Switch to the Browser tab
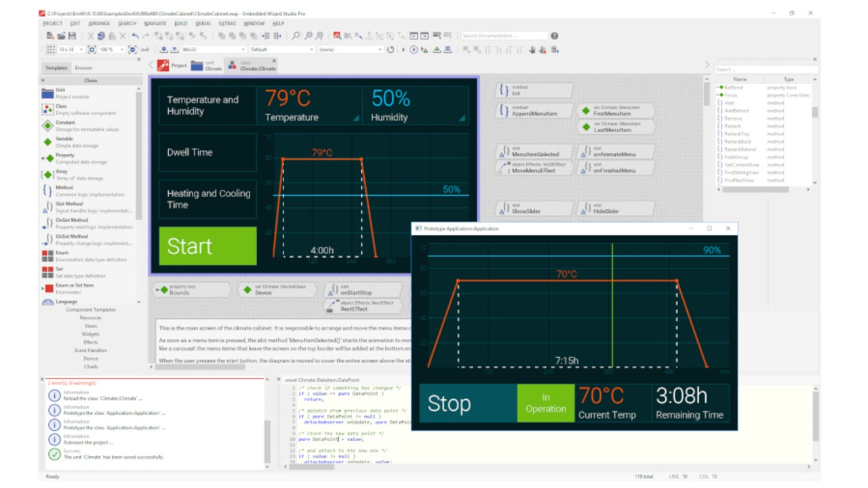Screen dimensions: 868x488 (83, 68)
